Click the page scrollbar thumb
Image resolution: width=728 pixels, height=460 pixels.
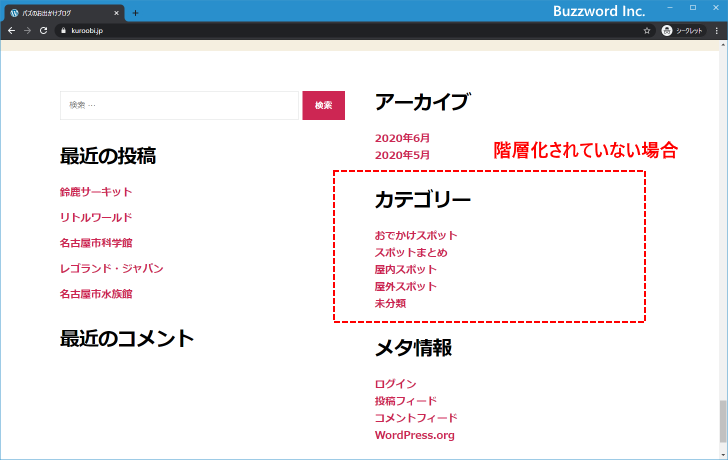(723, 421)
